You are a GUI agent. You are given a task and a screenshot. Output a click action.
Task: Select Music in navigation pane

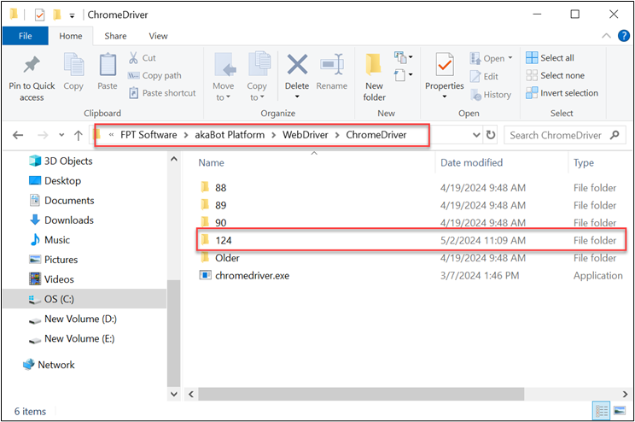(x=49, y=240)
